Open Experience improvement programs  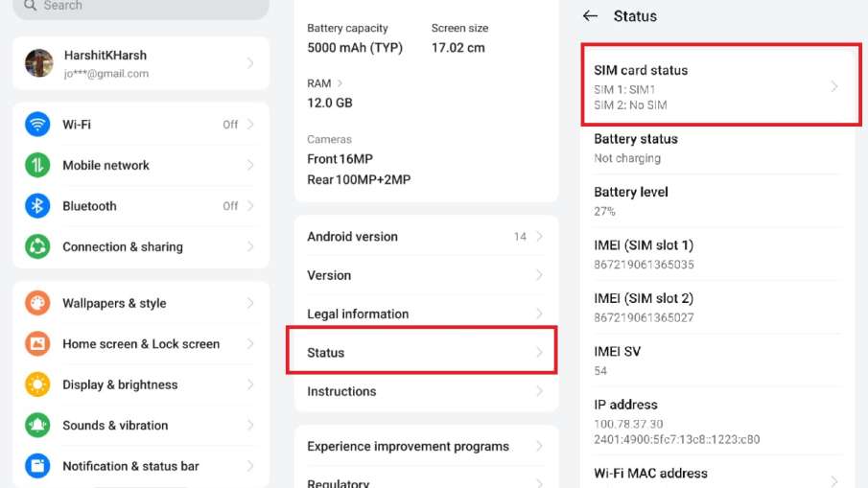point(422,446)
